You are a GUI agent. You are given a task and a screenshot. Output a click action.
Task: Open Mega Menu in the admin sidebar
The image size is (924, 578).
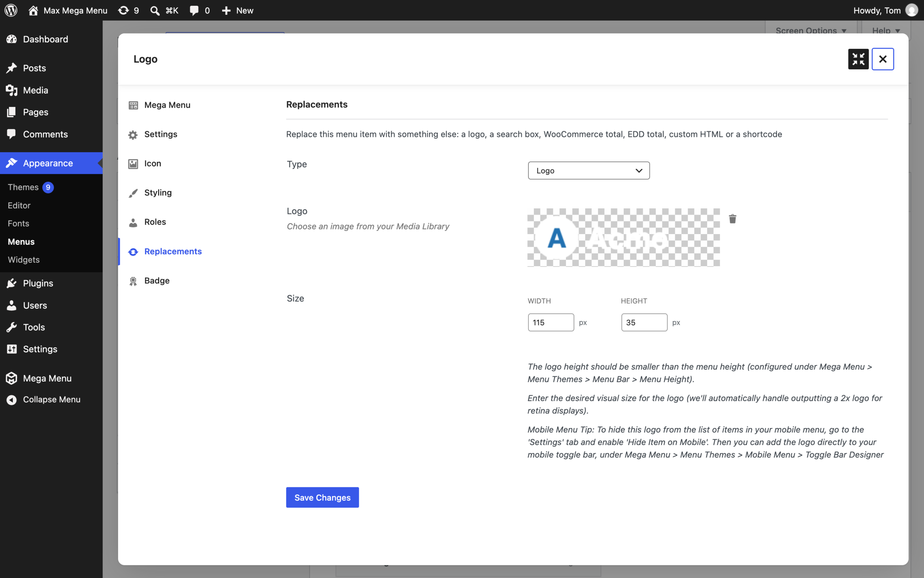pyautogui.click(x=51, y=379)
